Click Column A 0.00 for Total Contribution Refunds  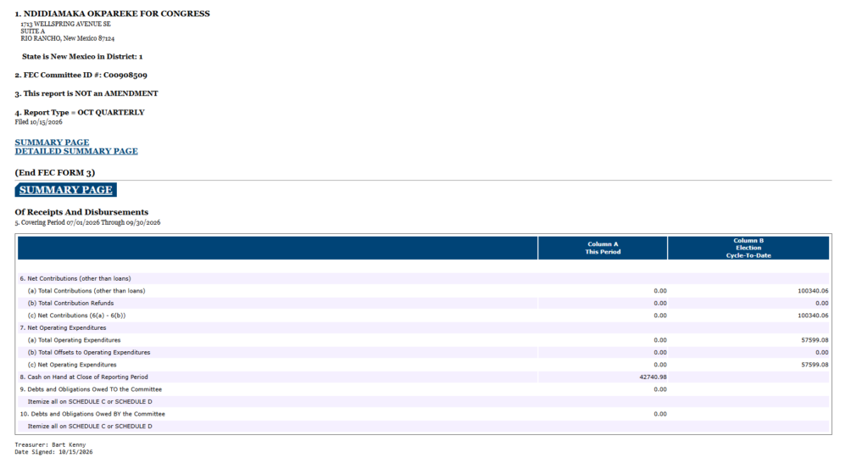(x=659, y=304)
